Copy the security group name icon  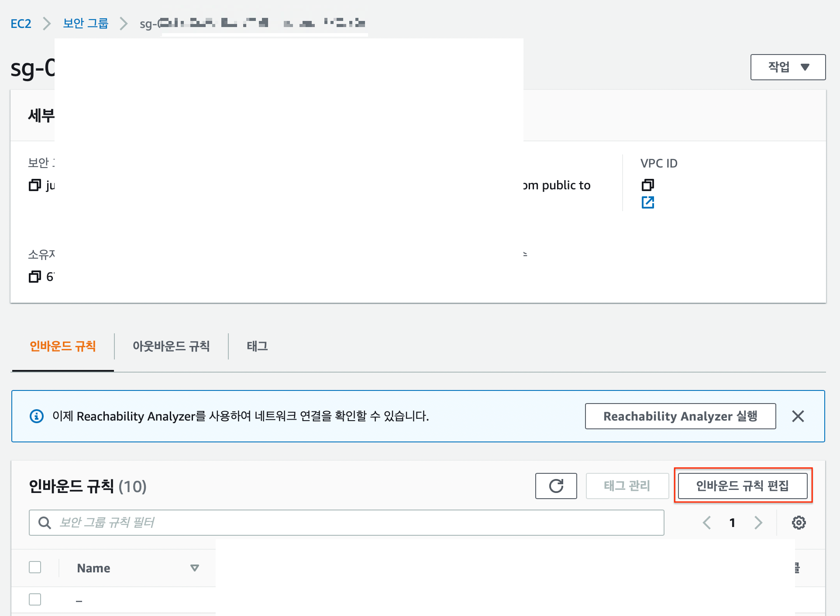pyautogui.click(x=34, y=185)
